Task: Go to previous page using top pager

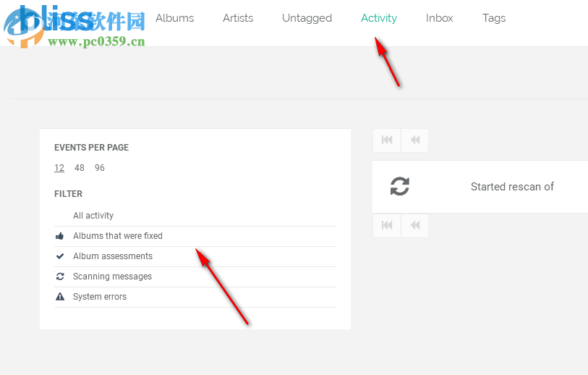Action: 414,140
